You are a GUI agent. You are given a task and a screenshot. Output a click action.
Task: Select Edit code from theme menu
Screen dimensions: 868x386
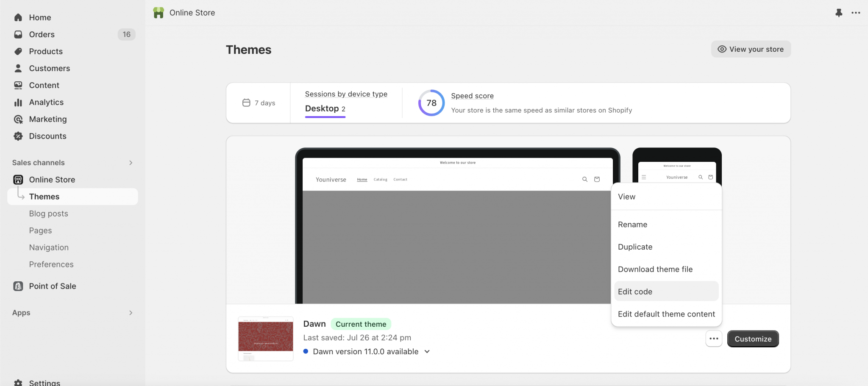pos(635,292)
